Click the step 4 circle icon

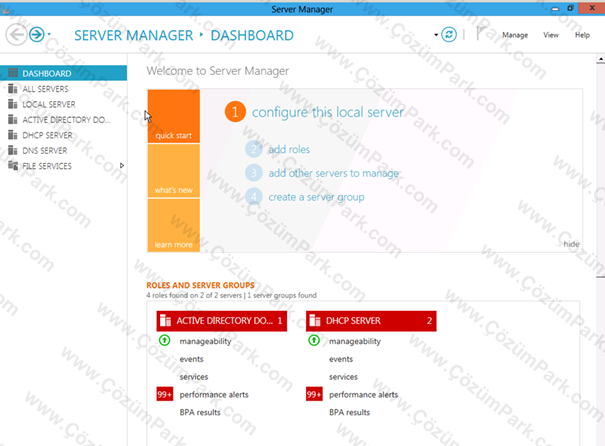coord(253,197)
